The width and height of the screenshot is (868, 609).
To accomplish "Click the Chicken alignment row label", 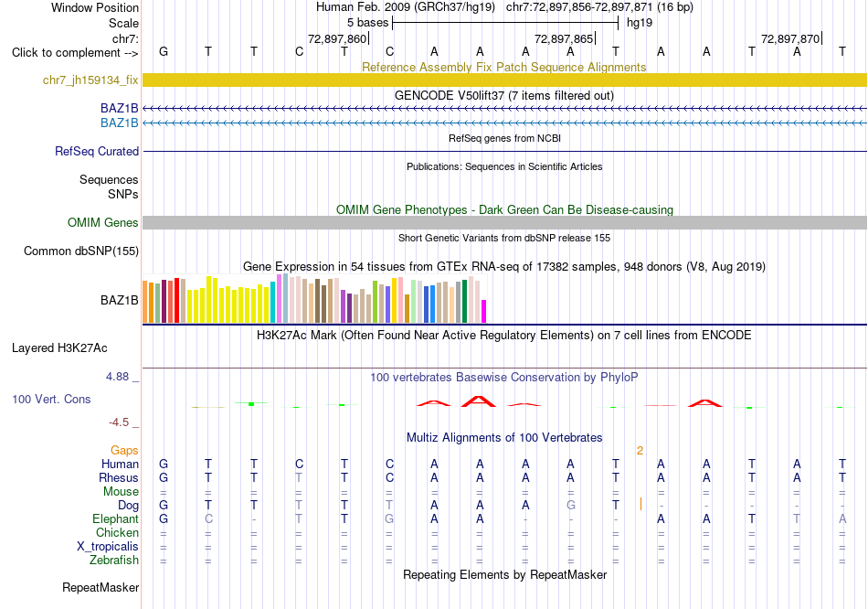I will (x=117, y=532).
